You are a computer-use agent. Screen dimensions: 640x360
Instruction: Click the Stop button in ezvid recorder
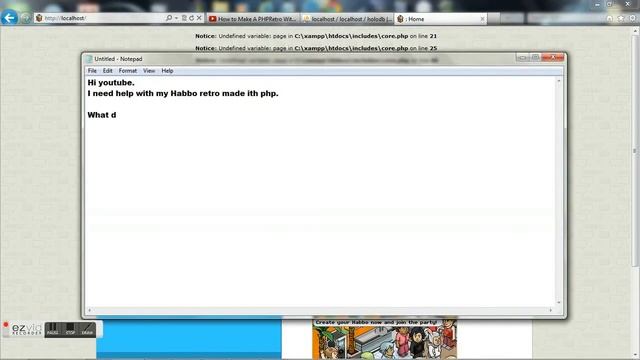pos(70,329)
